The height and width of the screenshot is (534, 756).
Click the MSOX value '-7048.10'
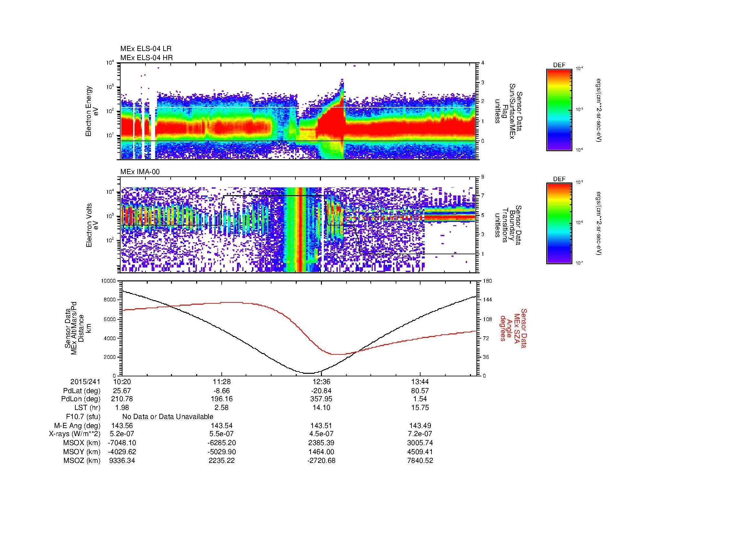click(x=122, y=443)
